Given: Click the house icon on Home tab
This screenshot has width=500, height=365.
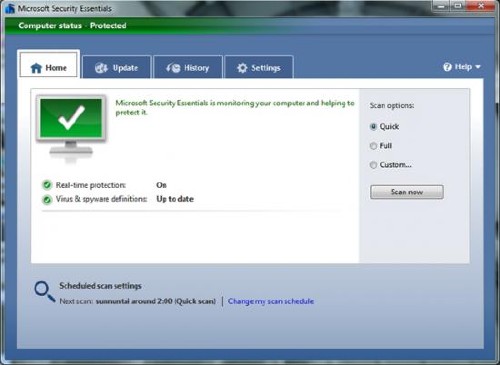Looking at the screenshot, I should pyautogui.click(x=36, y=68).
